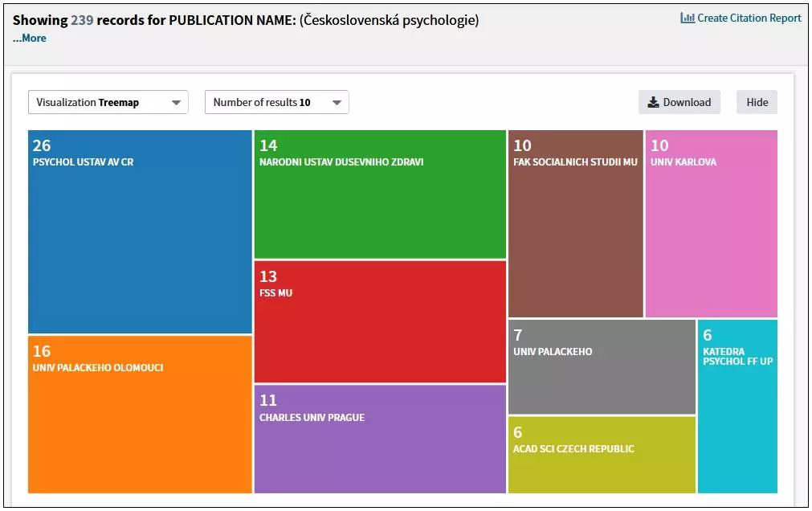Click the download arrow icon
Image resolution: width=812 pixels, height=511 pixels.
[653, 102]
